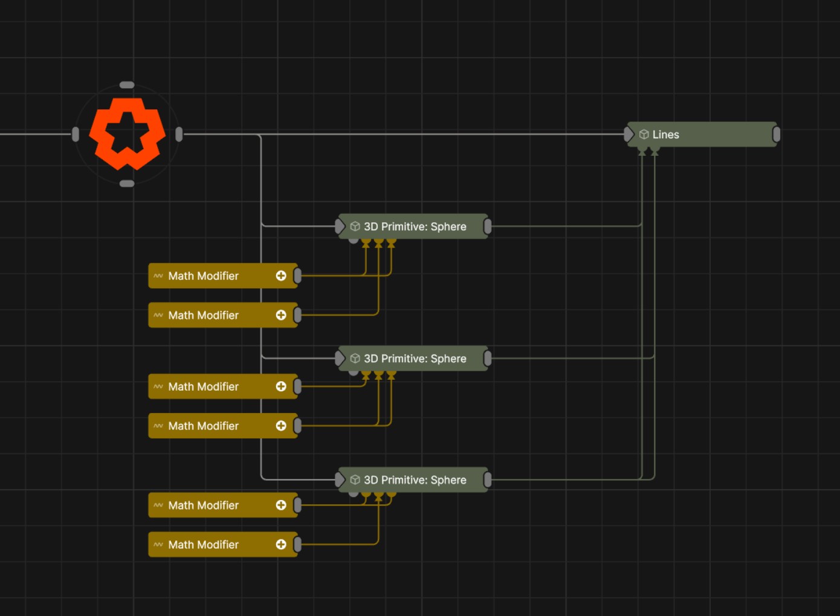
Task: Click plus on bottommost Math Modifier node
Action: pos(281,545)
